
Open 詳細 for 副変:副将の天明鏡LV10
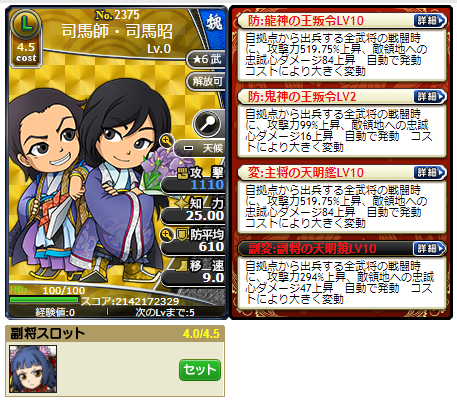(430, 249)
